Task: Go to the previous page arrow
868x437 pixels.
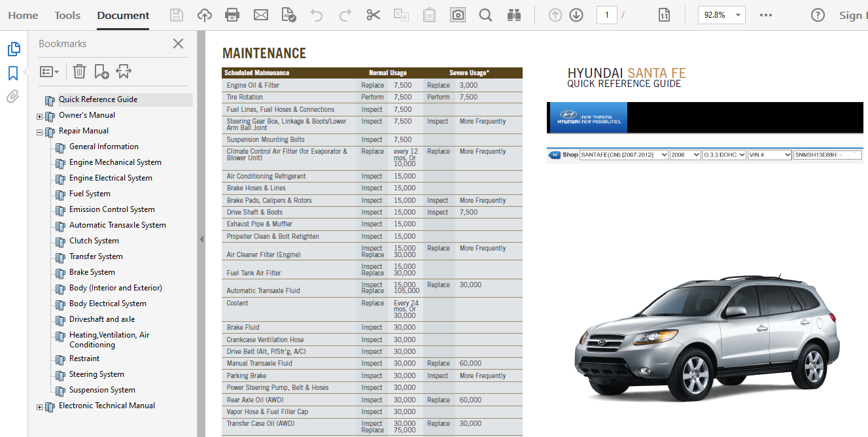Action: (555, 15)
